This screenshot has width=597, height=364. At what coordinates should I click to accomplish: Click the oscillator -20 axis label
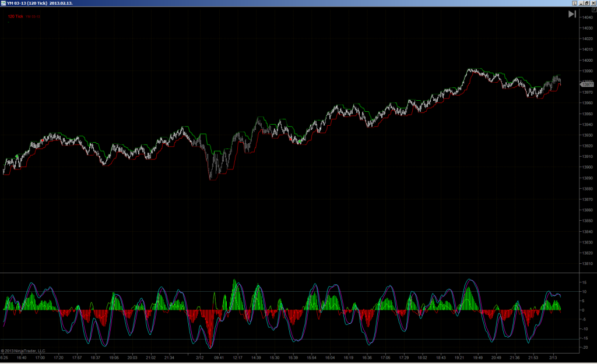pyautogui.click(x=584, y=347)
